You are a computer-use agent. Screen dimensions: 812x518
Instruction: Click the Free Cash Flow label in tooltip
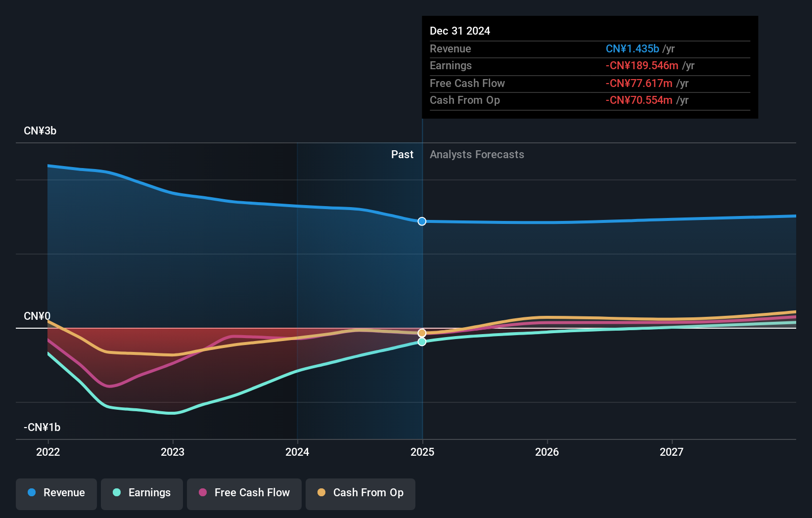(467, 84)
